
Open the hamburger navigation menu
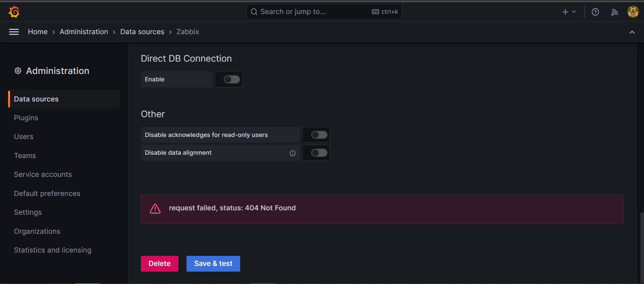[x=14, y=32]
